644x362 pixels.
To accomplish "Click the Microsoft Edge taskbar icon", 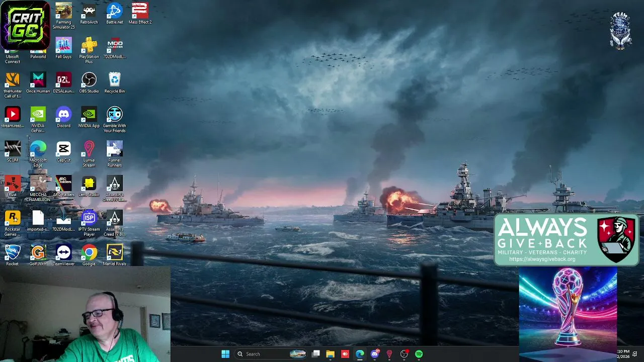I will (360, 354).
